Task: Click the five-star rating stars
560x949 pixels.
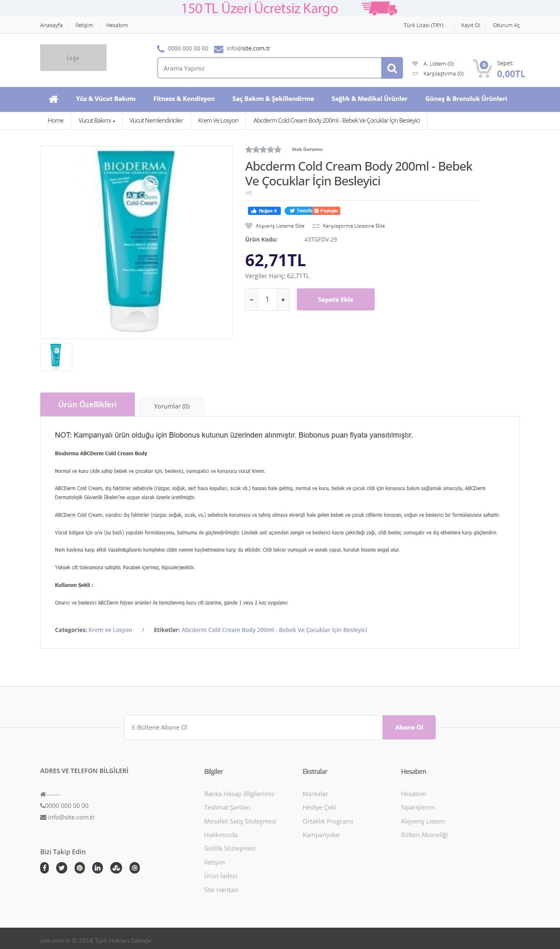Action: tap(263, 150)
